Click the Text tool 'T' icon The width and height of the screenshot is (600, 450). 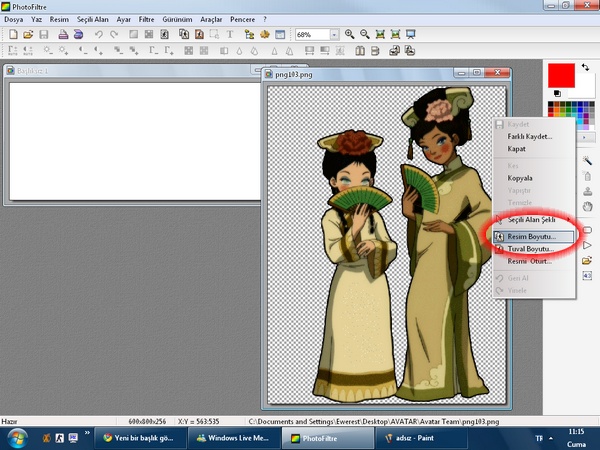click(230, 34)
